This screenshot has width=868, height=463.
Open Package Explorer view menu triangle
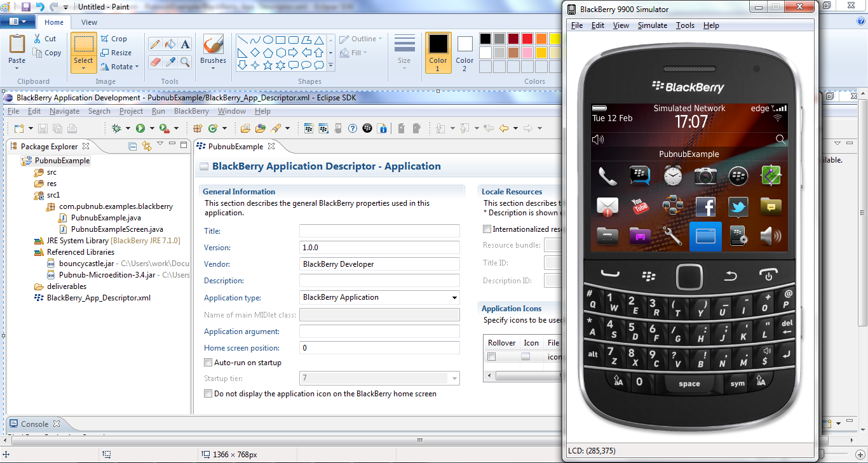(160, 144)
